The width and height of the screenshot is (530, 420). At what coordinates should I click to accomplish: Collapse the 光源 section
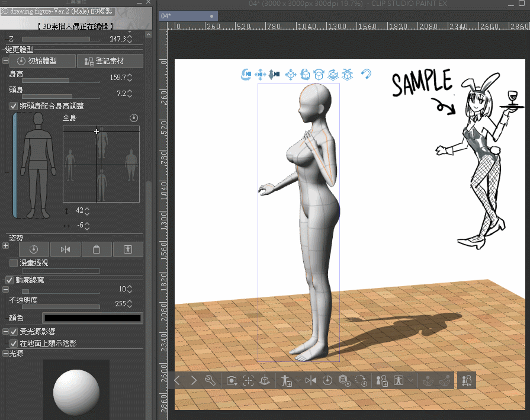click(5, 353)
